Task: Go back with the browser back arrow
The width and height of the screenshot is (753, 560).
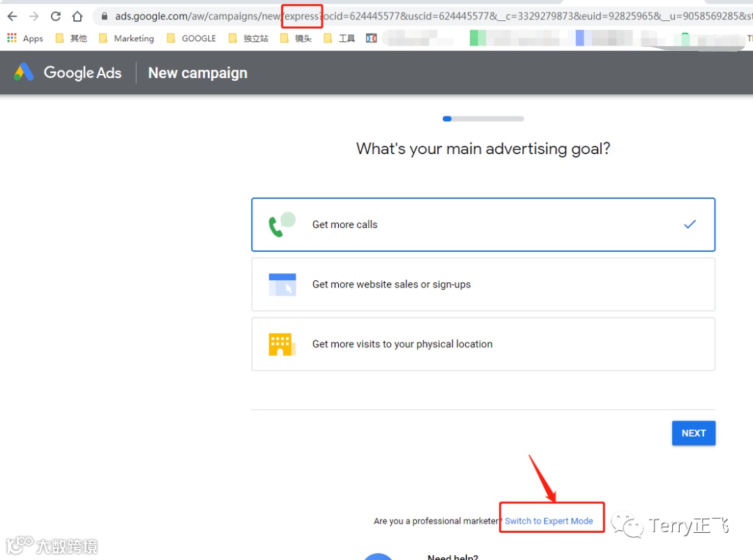Action: [x=12, y=16]
